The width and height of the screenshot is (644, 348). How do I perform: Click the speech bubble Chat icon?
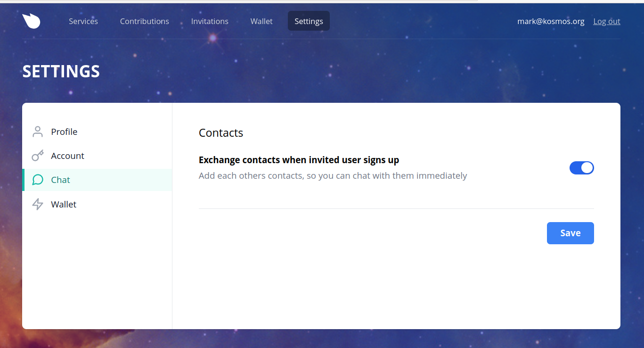(x=38, y=180)
